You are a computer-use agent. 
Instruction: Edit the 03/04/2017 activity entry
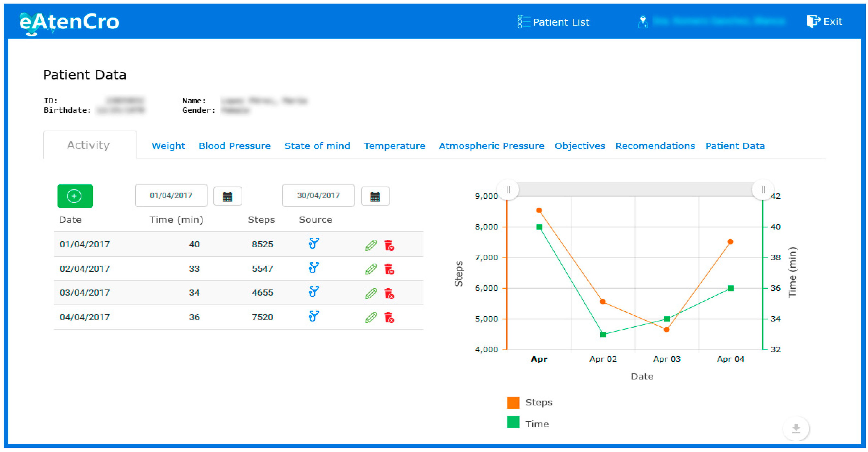tap(371, 293)
